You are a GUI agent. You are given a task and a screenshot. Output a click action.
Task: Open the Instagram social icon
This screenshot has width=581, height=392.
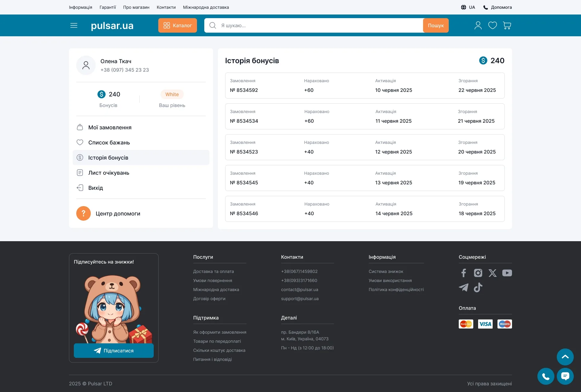[478, 273]
